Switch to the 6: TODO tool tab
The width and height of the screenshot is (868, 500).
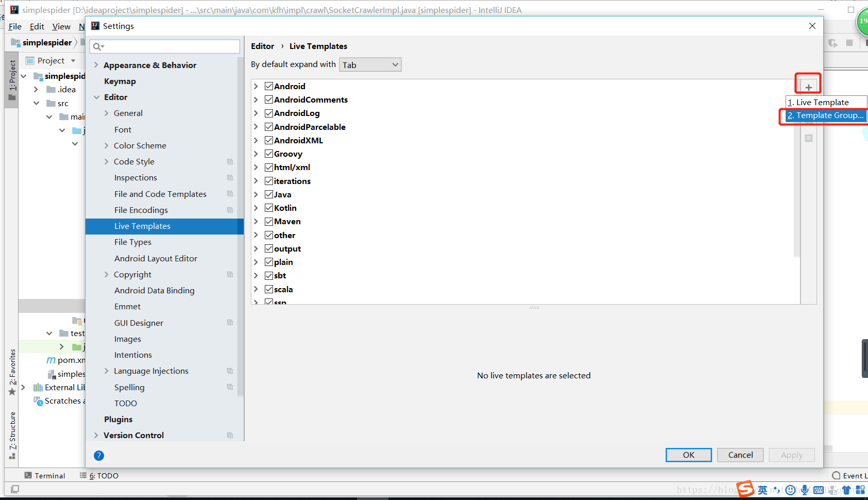click(x=99, y=475)
